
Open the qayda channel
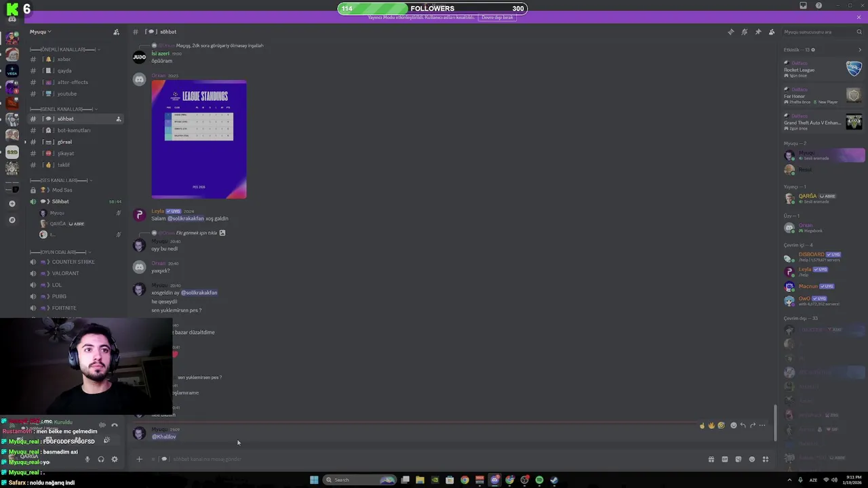tap(75, 70)
